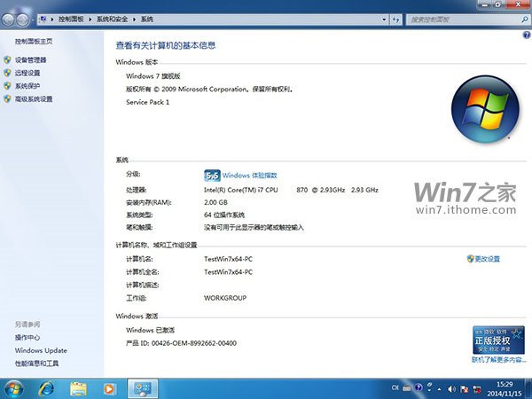This screenshot has height=399, width=532.
Task: Click the Control Panel taskbar button
Action: point(140,387)
